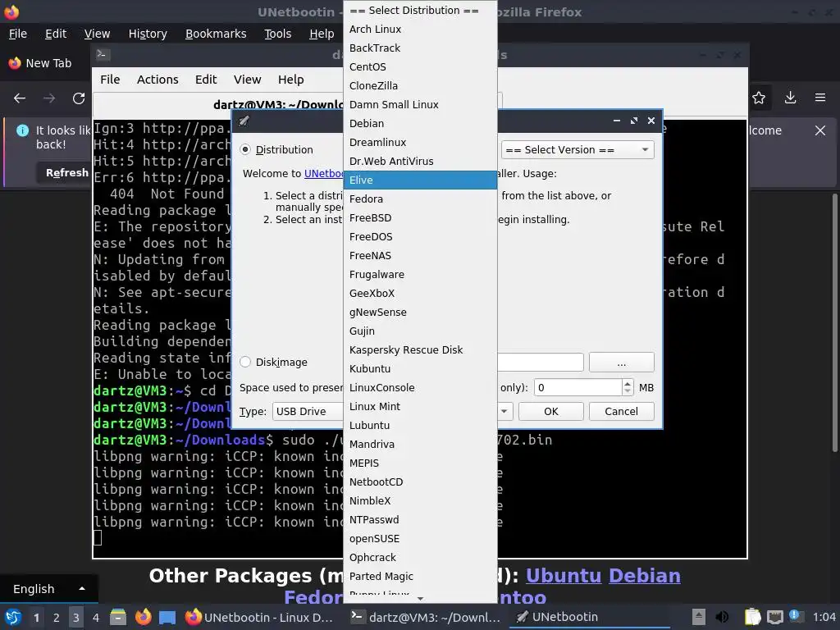Screen dimensions: 840x630
Task: Select Linux Mint distribution
Action: point(420,407)
